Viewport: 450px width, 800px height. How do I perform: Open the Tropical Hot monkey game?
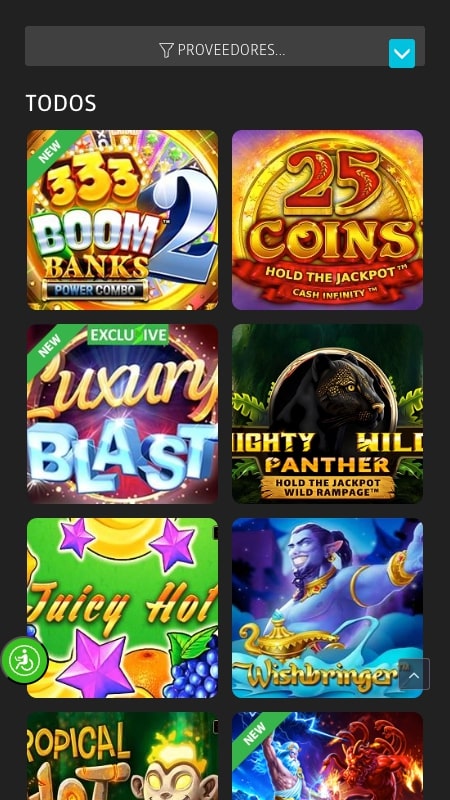122,756
